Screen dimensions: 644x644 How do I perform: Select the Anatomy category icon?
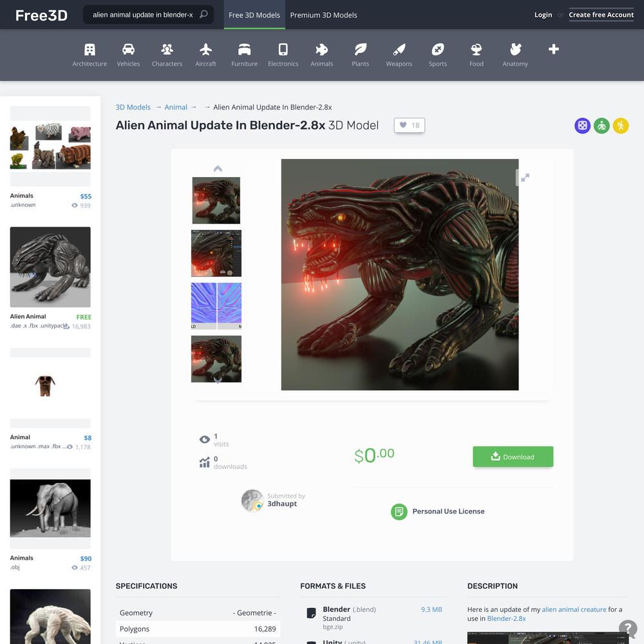coord(515,50)
